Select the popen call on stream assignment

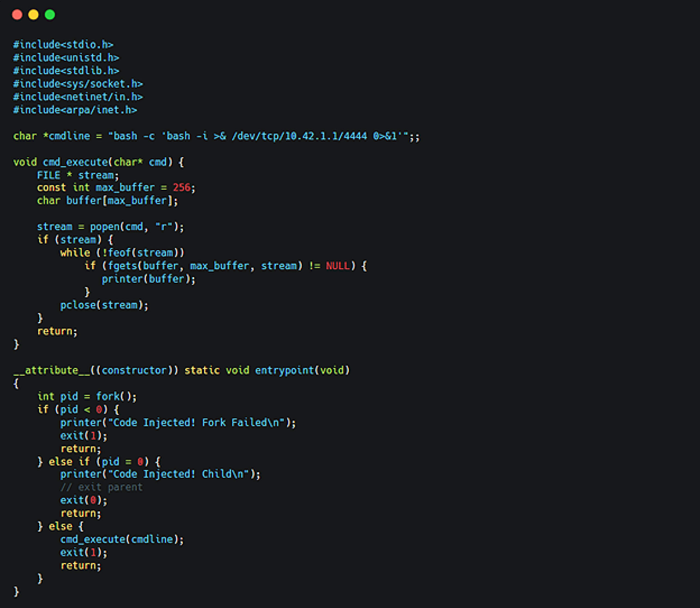[x=110, y=226]
